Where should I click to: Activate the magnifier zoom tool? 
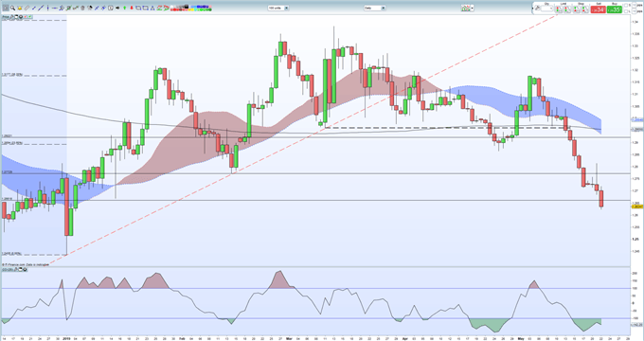click(12, 8)
